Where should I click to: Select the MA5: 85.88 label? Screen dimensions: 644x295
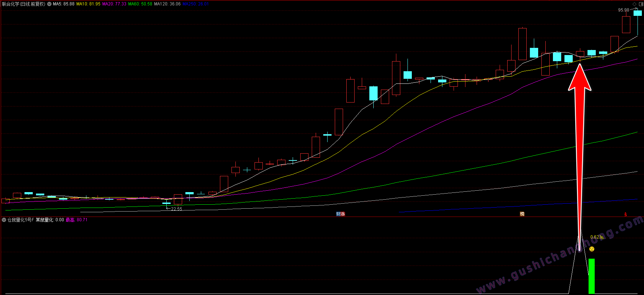[x=64, y=4]
